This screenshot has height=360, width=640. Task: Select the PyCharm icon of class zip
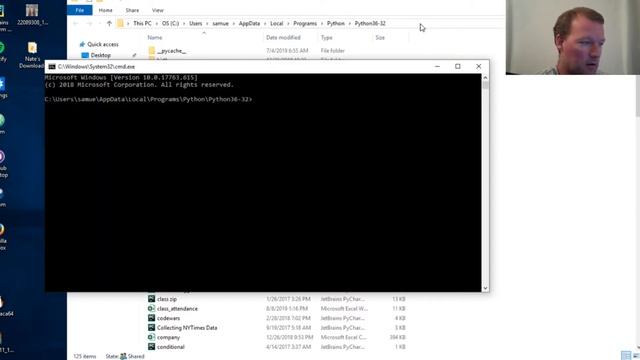click(151, 299)
